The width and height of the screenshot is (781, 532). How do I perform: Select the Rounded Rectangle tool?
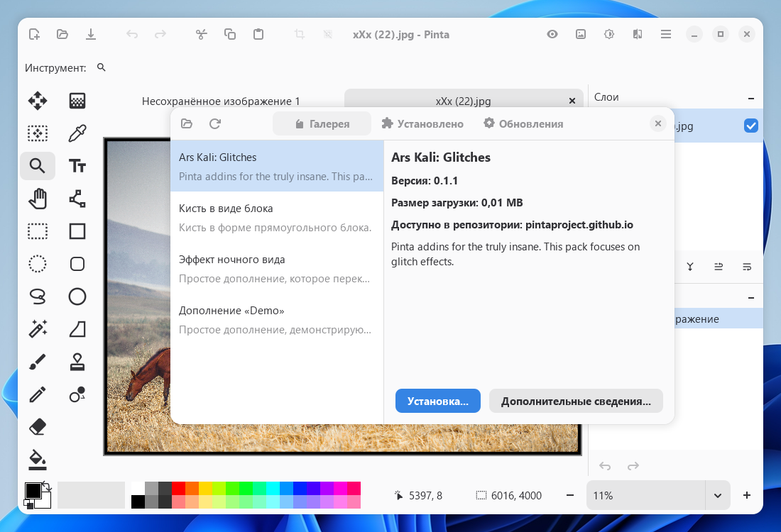coord(77,264)
